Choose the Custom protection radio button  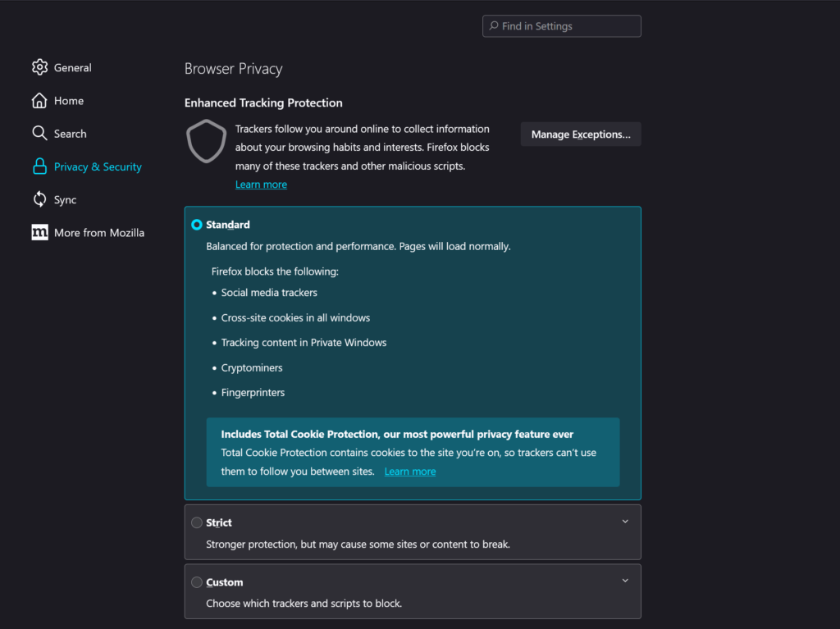point(197,582)
